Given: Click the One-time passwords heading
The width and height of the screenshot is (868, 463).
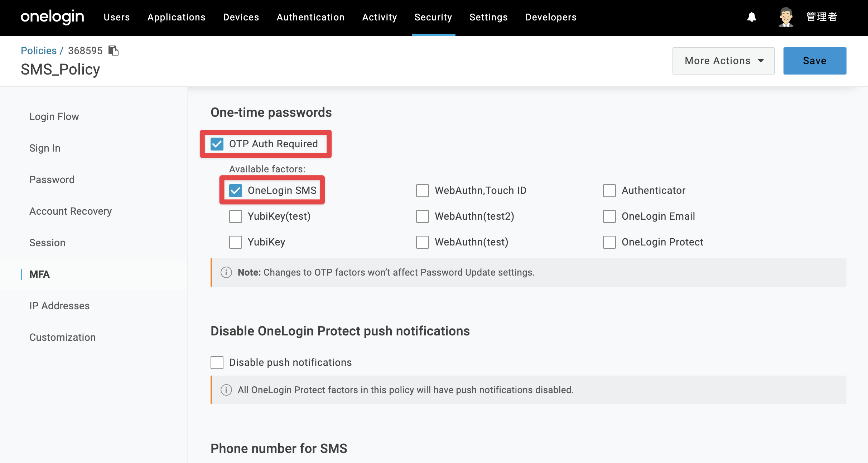Looking at the screenshot, I should pyautogui.click(x=271, y=112).
